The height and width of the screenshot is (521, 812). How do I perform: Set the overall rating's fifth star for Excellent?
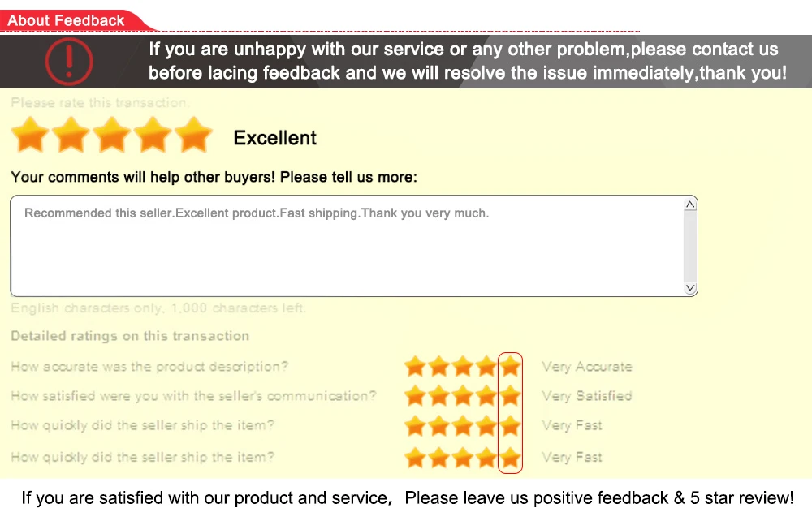(194, 135)
